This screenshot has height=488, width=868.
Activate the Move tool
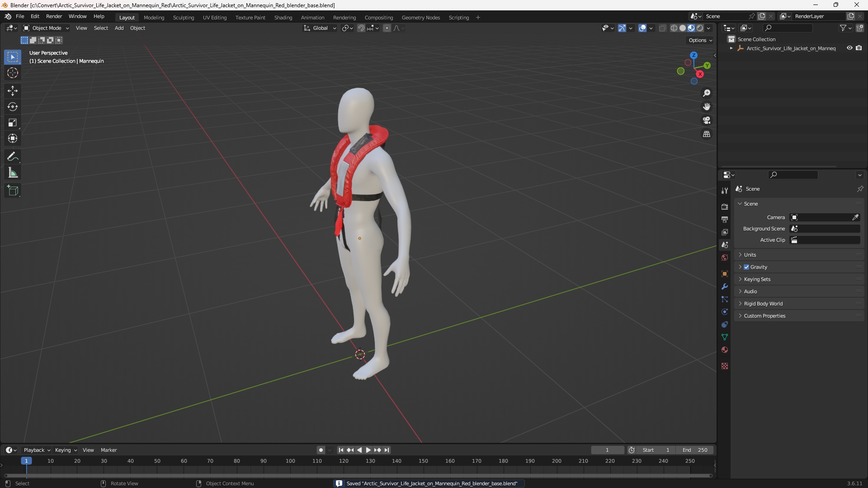pyautogui.click(x=13, y=91)
